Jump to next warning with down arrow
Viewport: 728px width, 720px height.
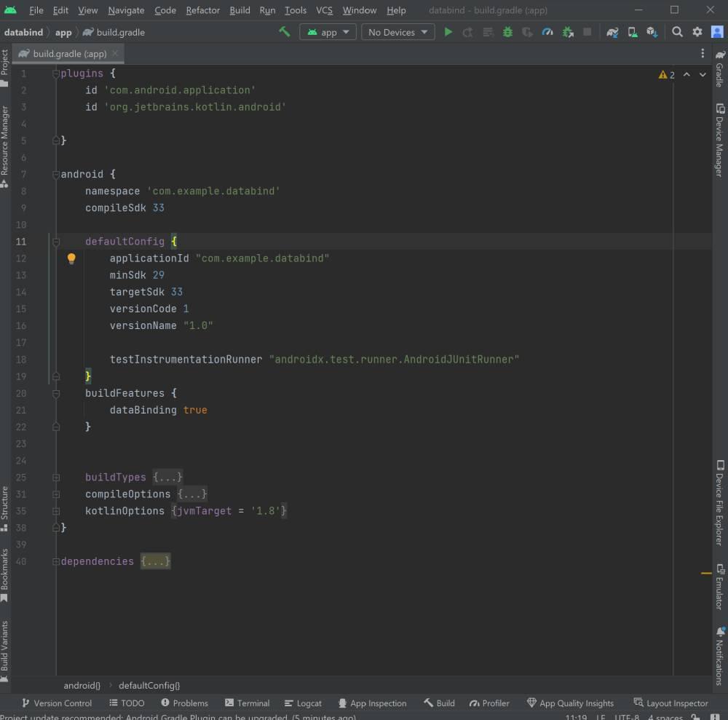click(701, 74)
